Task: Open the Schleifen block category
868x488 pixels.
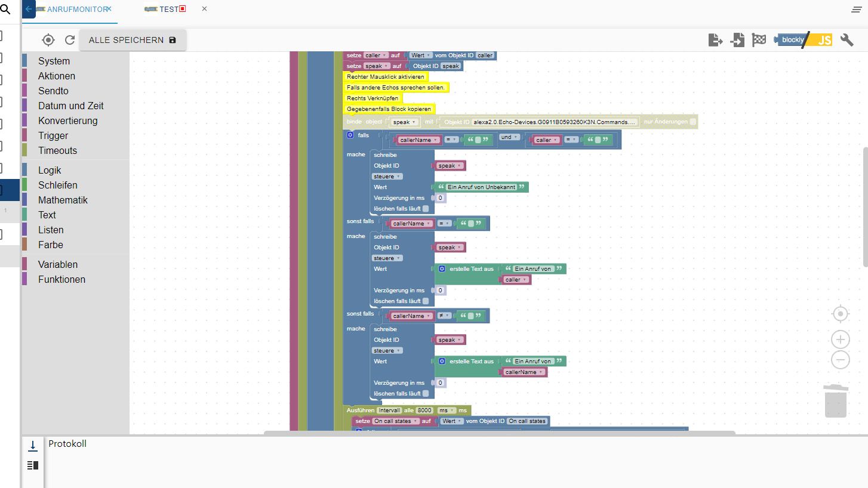Action: pos(58,185)
